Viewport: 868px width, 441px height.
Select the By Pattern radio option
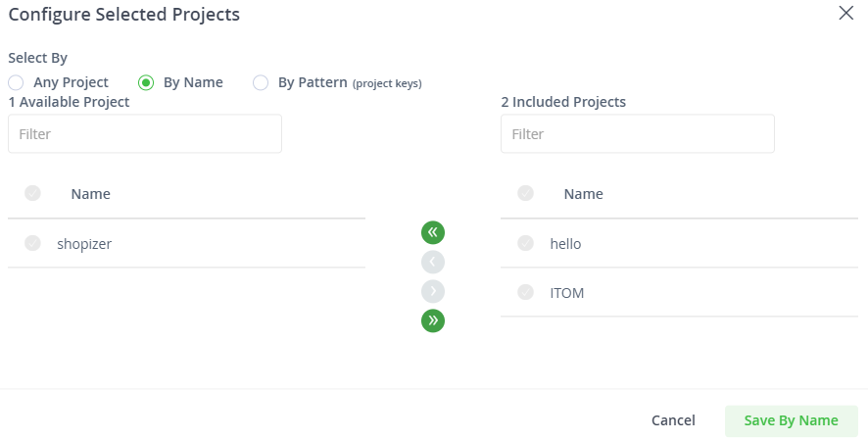[261, 82]
